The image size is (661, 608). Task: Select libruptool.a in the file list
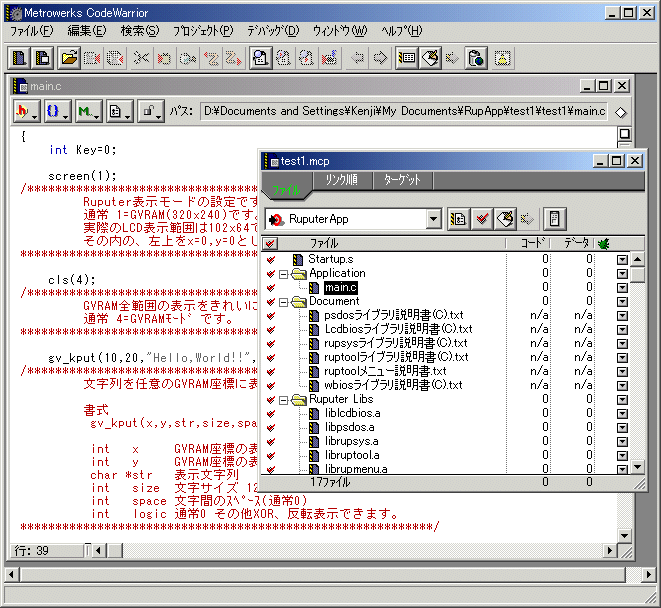pyautogui.click(x=351, y=455)
